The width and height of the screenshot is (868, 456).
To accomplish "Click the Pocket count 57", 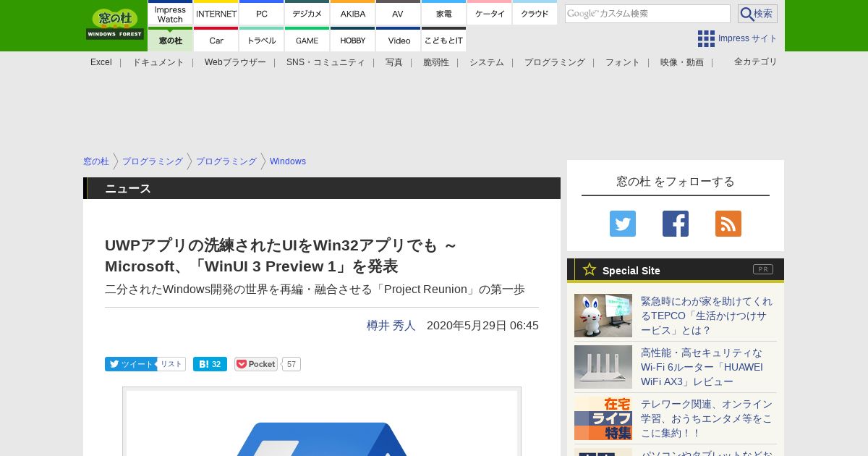I will [292, 364].
